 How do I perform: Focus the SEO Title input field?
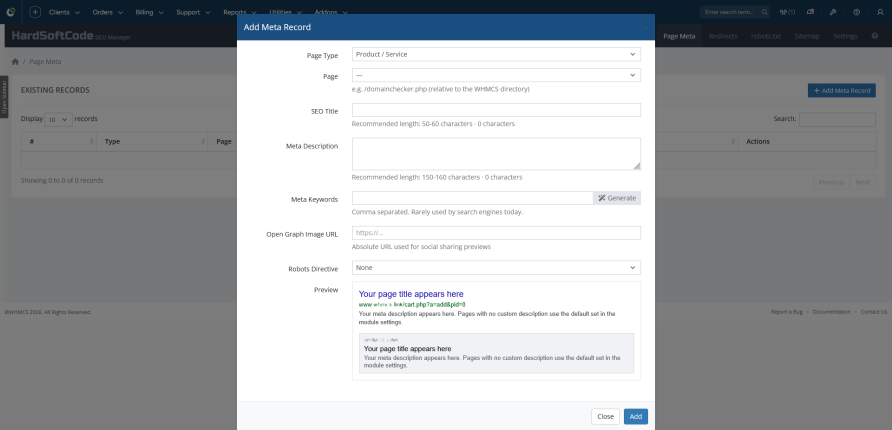coord(496,110)
